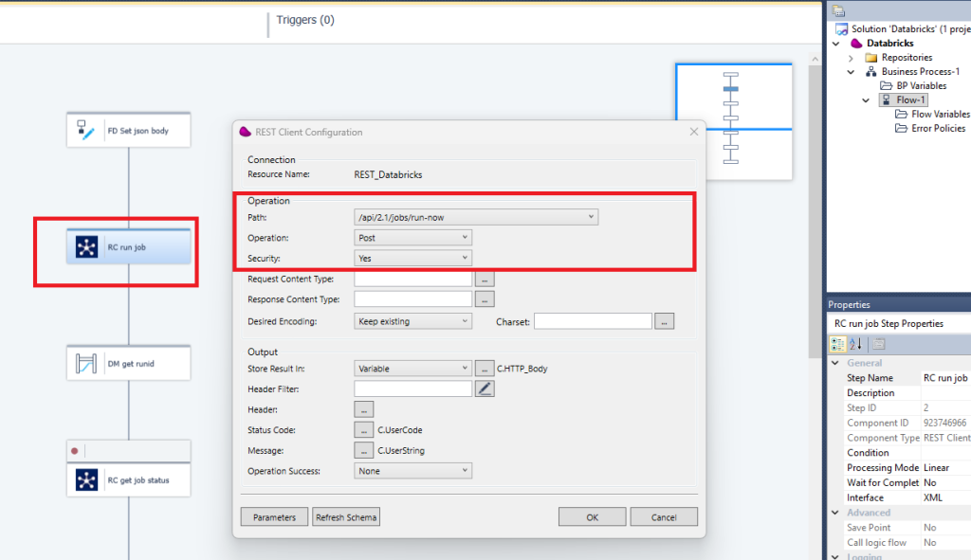This screenshot has height=560, width=971.
Task: Open the Security dropdown set to Yes
Action: (465, 258)
